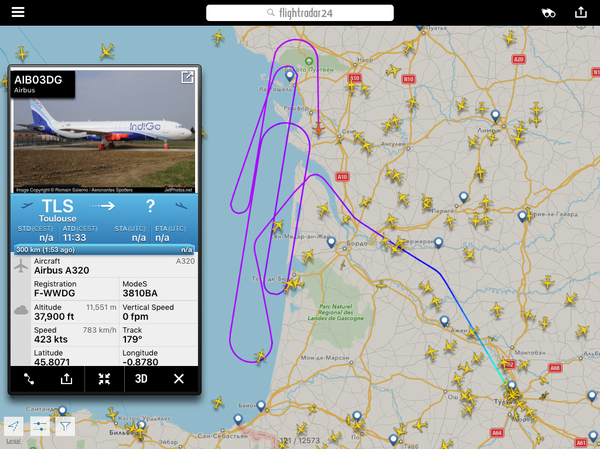Show the flight route button
Image resolution: width=600 pixels, height=449 pixels.
pyautogui.click(x=29, y=379)
